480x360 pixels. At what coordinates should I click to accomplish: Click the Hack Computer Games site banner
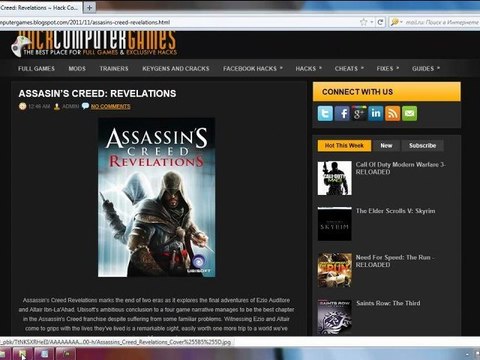[94, 43]
